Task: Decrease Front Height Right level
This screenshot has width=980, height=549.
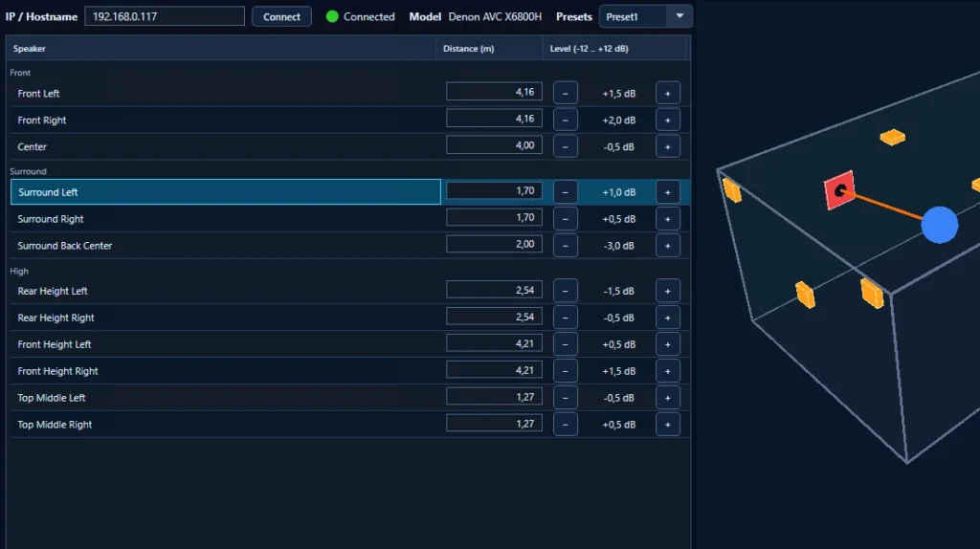Action: (565, 371)
